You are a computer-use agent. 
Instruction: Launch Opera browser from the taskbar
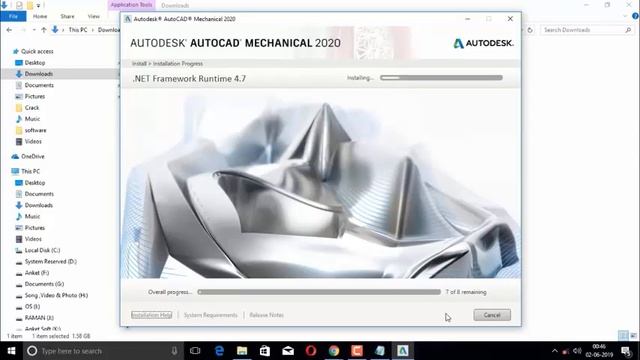(311, 351)
